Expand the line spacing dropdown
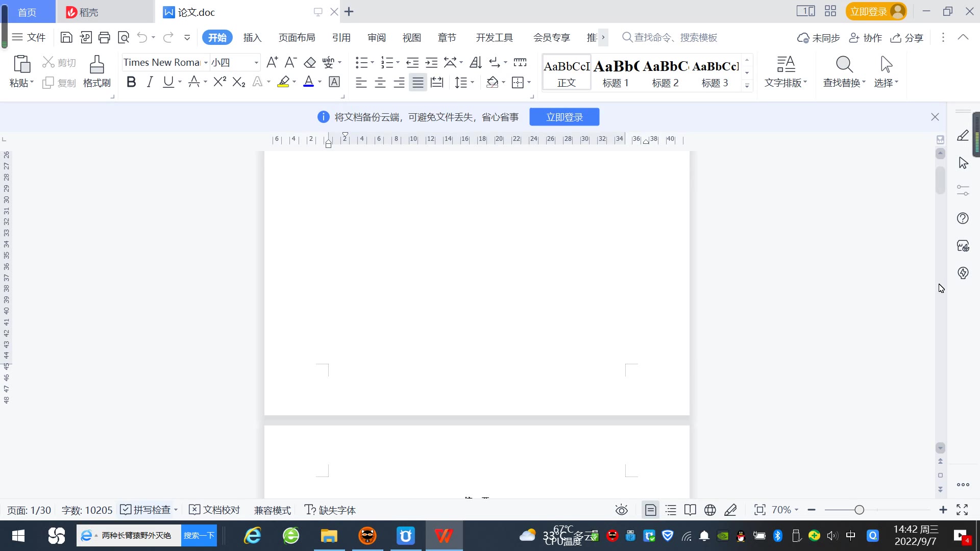Image resolution: width=980 pixels, height=551 pixels. 472,82
